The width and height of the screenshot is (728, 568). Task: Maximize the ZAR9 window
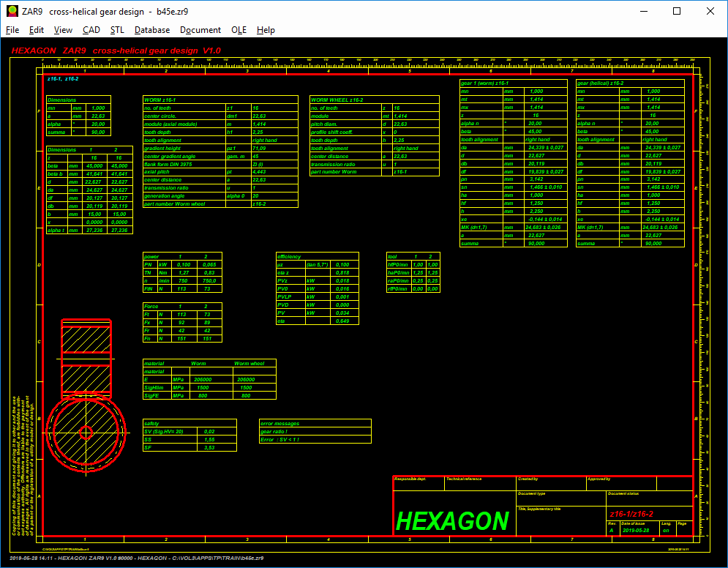tap(677, 11)
